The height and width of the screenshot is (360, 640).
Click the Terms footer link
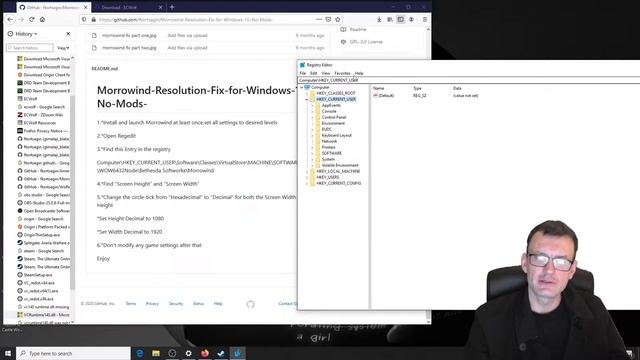pos(131,304)
